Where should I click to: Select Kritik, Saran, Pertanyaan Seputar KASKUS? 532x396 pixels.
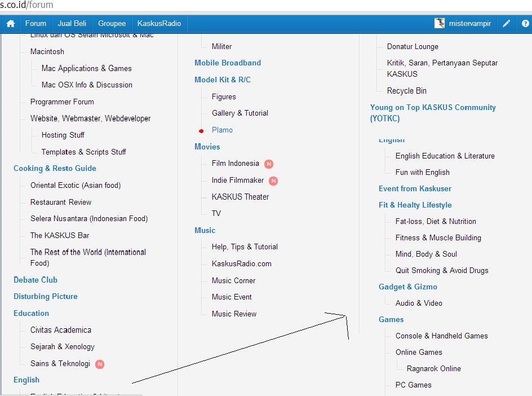442,68
